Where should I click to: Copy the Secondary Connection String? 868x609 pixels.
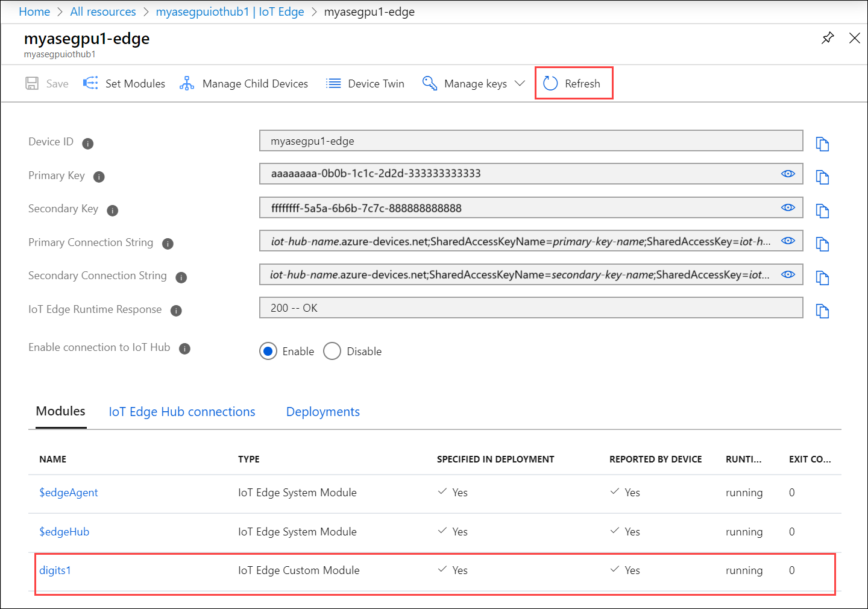coord(822,278)
